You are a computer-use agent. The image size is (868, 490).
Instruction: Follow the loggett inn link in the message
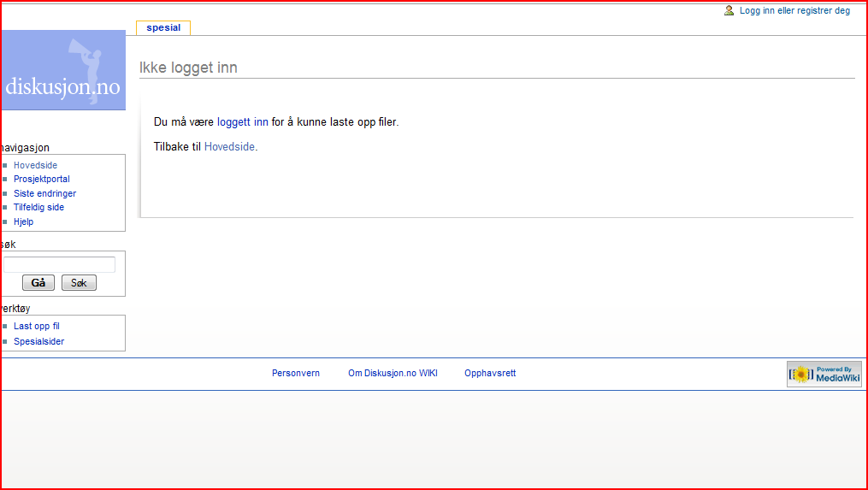coord(243,121)
